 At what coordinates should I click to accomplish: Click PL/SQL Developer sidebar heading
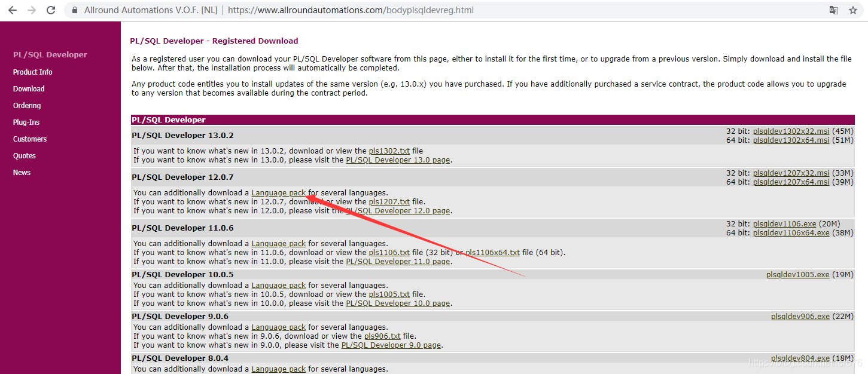pos(50,55)
